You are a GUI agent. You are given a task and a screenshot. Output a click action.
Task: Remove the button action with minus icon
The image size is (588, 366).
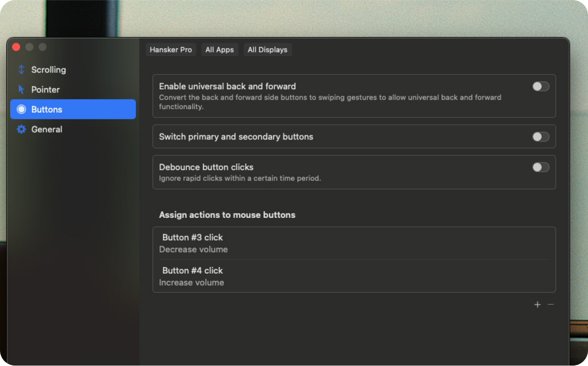(551, 304)
